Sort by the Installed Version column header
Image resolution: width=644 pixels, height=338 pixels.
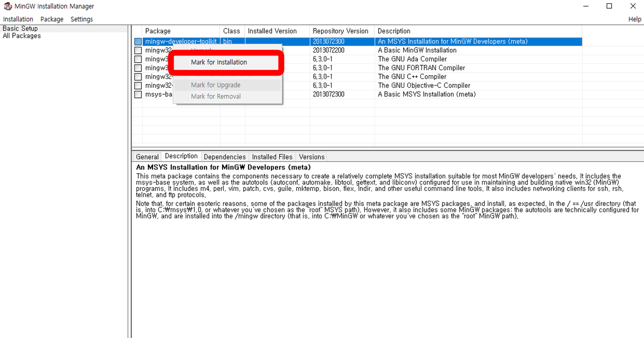277,31
